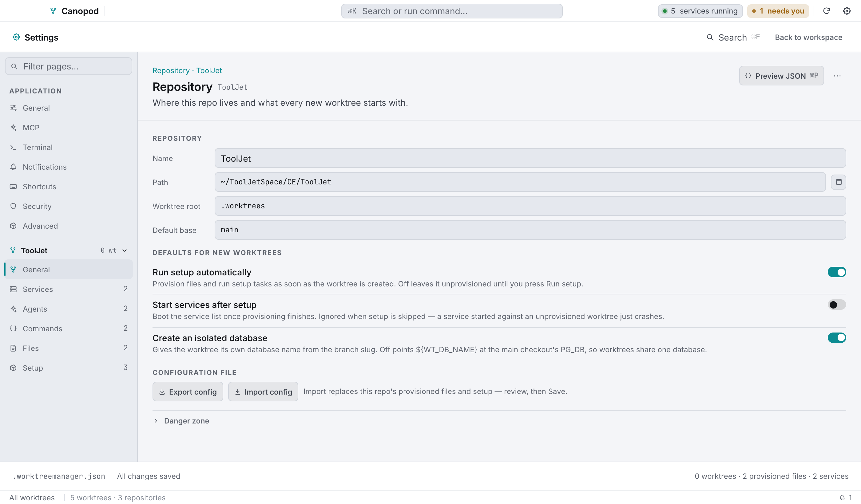This screenshot has height=504, width=861.
Task: Click the Services server icon in sidebar
Action: [x=13, y=289]
